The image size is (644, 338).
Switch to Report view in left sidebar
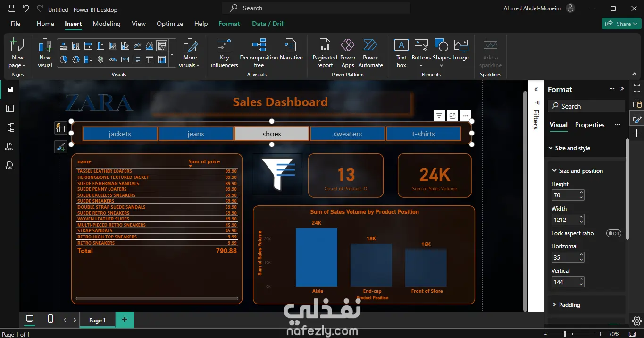click(x=9, y=90)
